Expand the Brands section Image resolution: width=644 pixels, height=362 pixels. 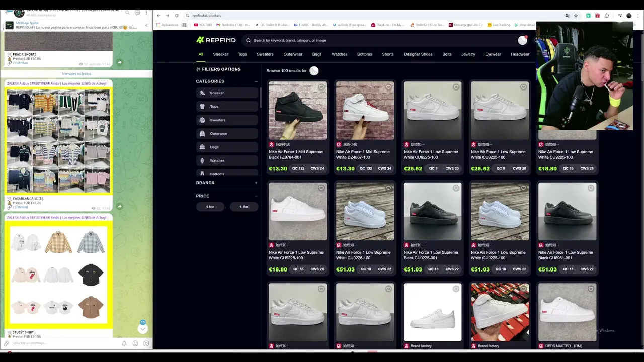[256, 183]
